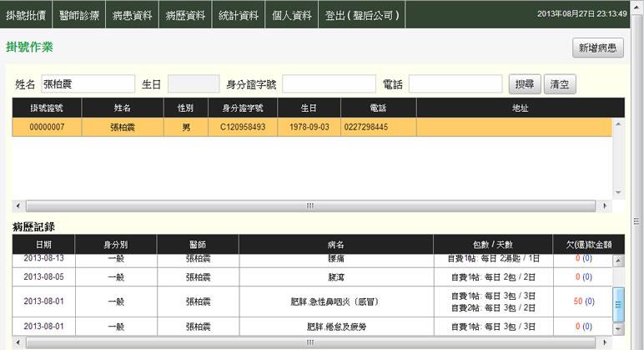This screenshot has height=350, width=644.
Task: Click right arrow of patient list horizontal scrollbar
Action: pyautogui.click(x=603, y=205)
